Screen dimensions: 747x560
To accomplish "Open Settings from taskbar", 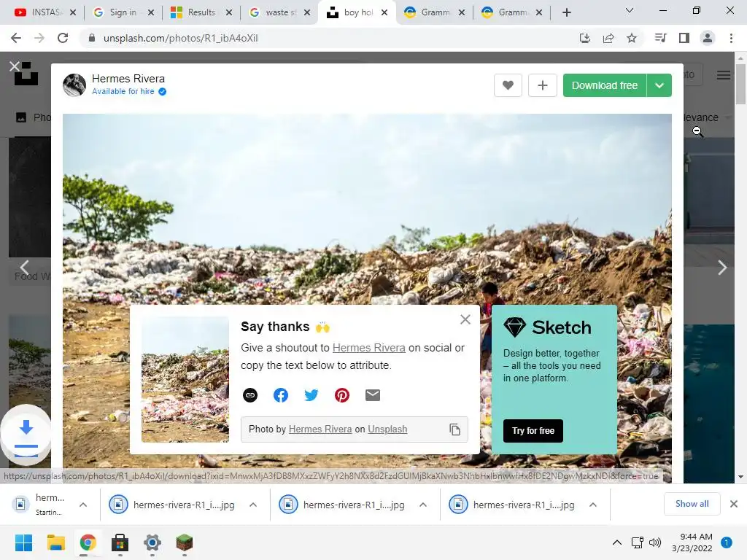I will tap(152, 542).
